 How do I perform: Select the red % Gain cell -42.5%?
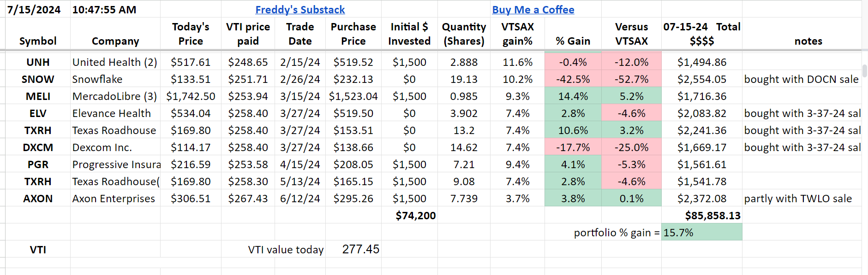tap(573, 79)
